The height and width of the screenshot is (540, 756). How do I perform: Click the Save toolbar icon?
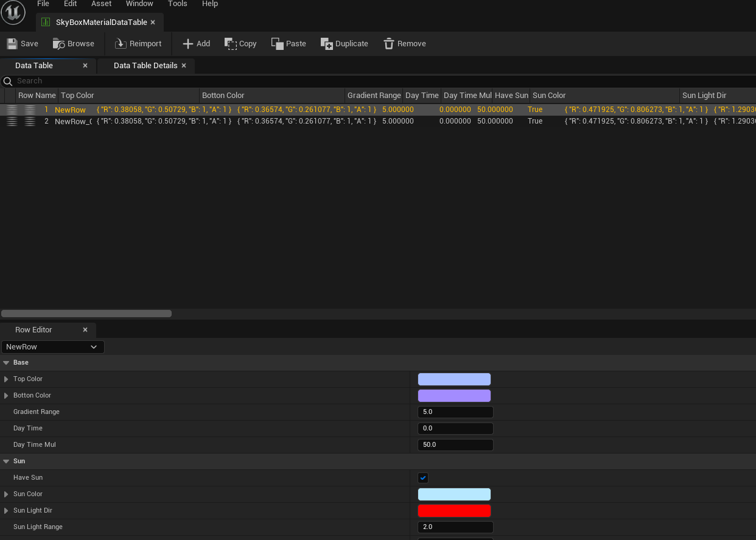coord(12,44)
